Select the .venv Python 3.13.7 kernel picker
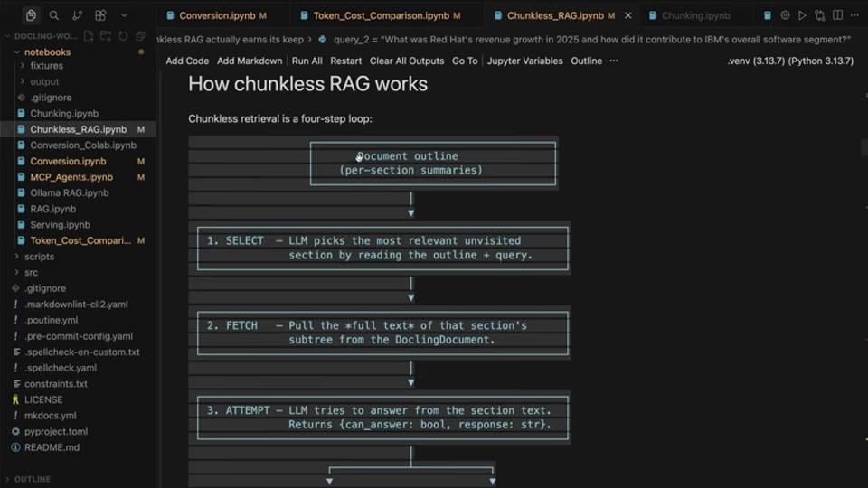 click(790, 61)
